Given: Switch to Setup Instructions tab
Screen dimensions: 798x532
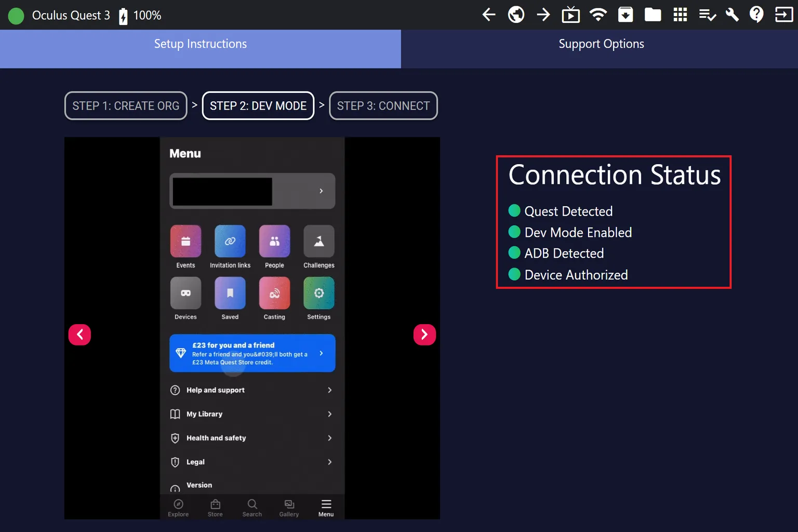Looking at the screenshot, I should 201,49.
